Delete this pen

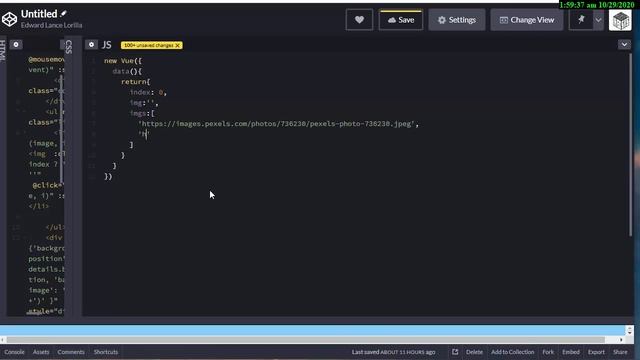point(474,352)
